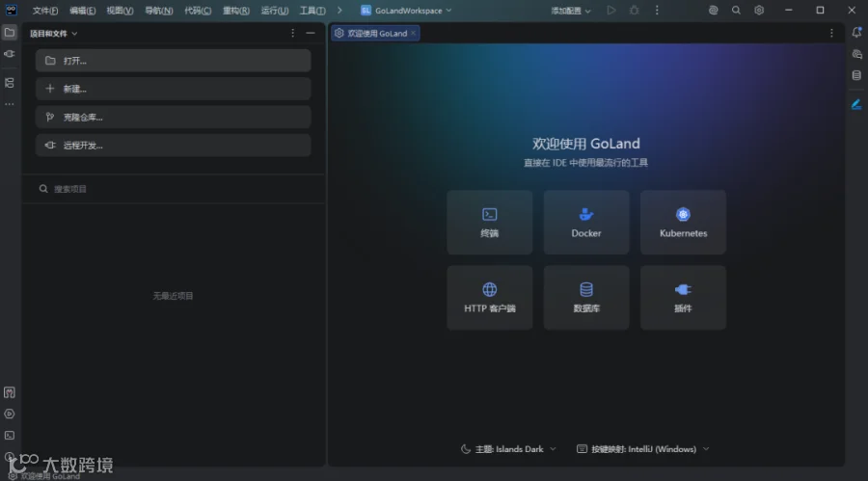Open the 导航(N) menu
Screen dimensions: 868x481
pyautogui.click(x=158, y=11)
